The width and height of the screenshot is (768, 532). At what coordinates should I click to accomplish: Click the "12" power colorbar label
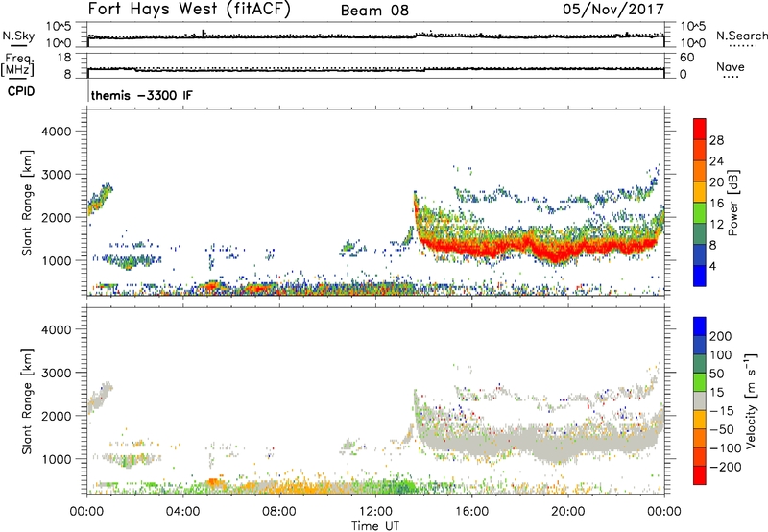[x=716, y=225]
